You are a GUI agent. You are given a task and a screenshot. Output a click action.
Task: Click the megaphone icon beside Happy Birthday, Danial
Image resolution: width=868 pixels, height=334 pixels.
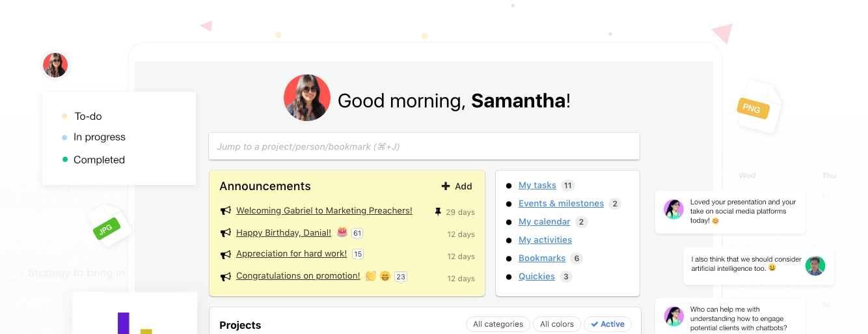click(x=226, y=233)
